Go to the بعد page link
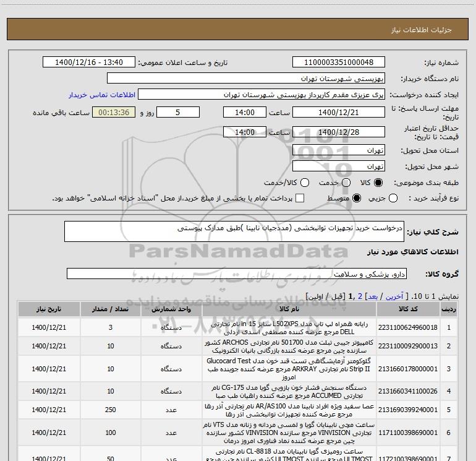476x461 pixels. [373, 296]
